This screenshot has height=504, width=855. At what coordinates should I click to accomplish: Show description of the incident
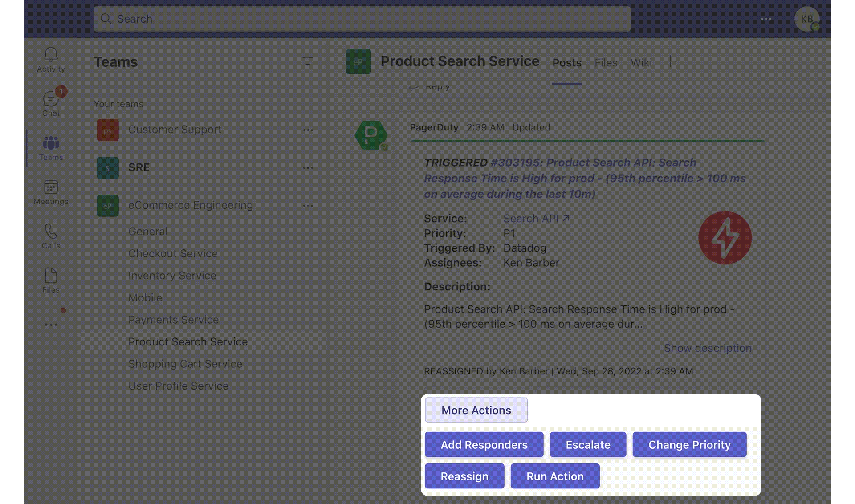(x=708, y=348)
